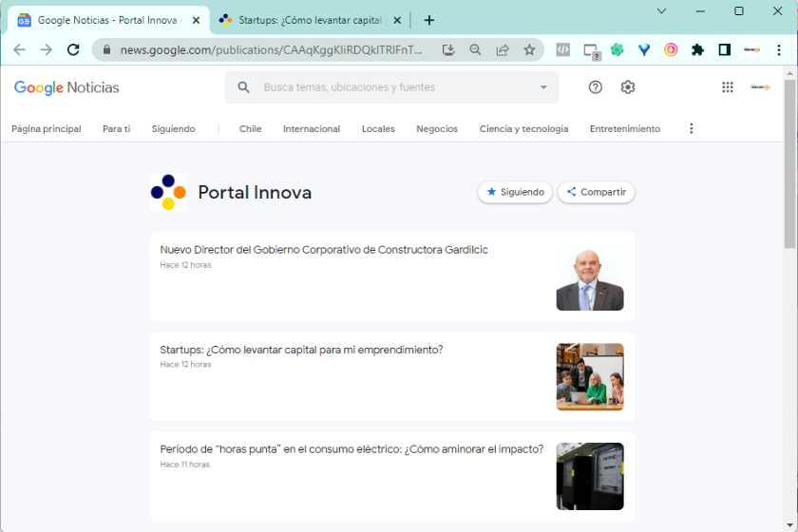798x532 pixels.
Task: Open the more sections three-dot menu
Action: tap(691, 128)
